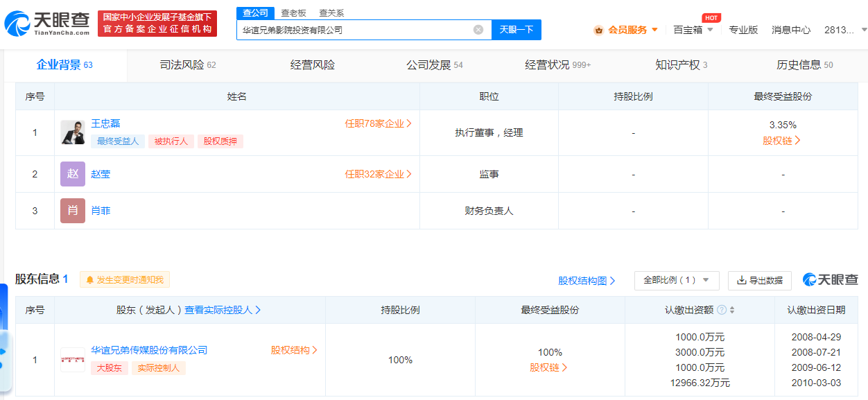868x400 pixels.
Task: Sort by 认缴出资额 arrows
Action: pyautogui.click(x=732, y=310)
